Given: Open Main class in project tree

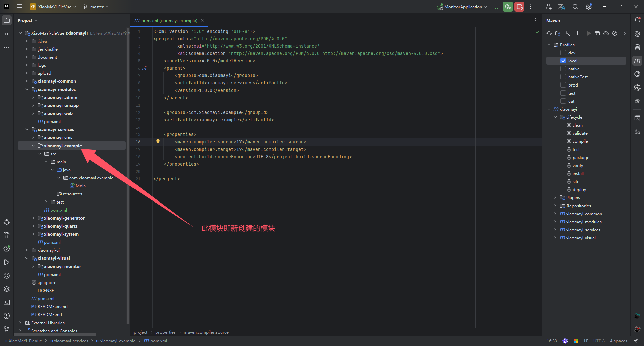Looking at the screenshot, I should click(x=80, y=186).
